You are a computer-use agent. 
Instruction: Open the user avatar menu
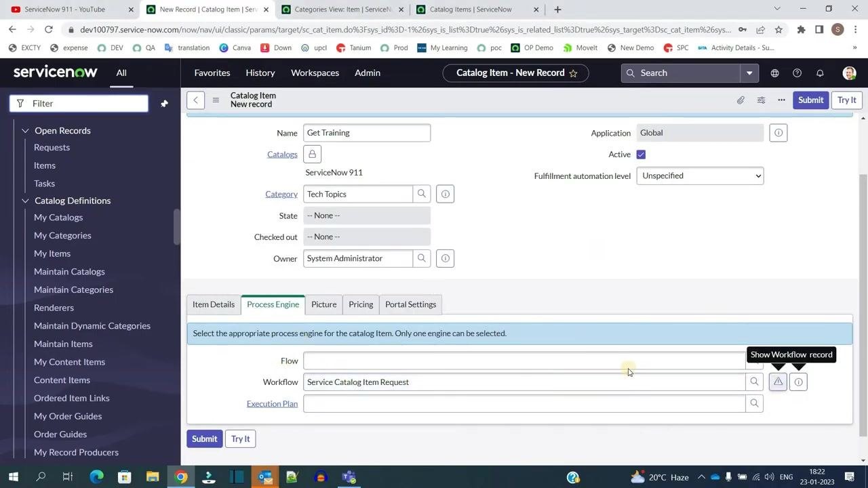849,73
